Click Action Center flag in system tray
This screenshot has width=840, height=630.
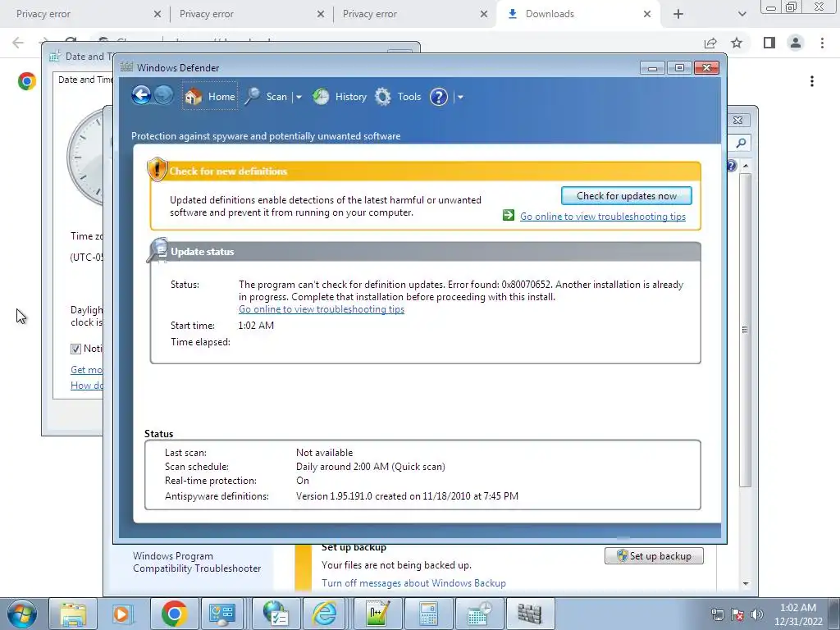click(x=737, y=614)
